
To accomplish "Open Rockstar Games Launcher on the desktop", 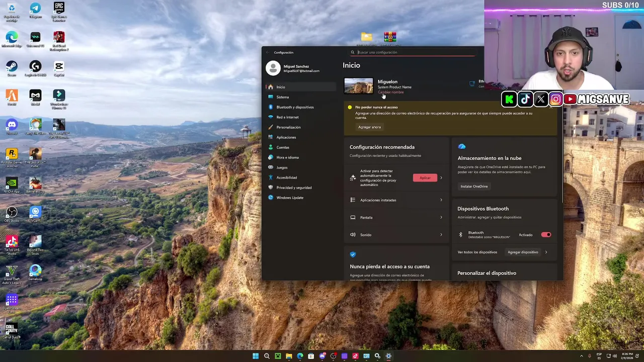I will tap(12, 157).
